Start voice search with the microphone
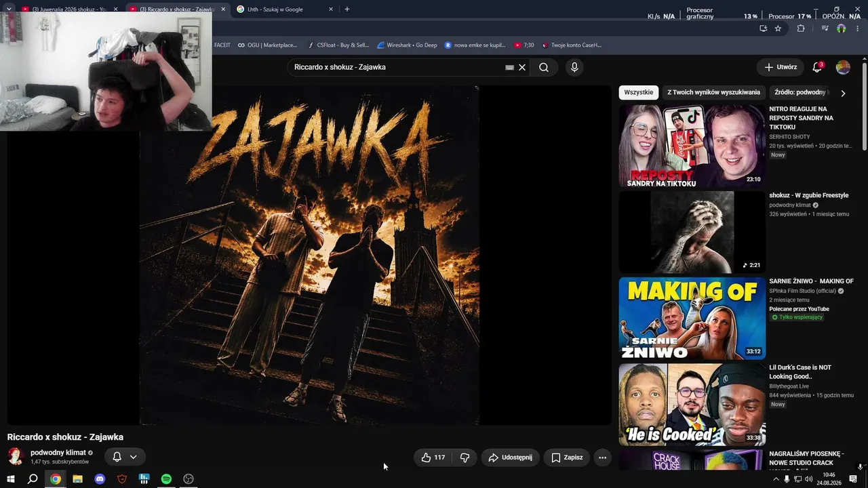This screenshot has width=868, height=488. (x=574, y=67)
